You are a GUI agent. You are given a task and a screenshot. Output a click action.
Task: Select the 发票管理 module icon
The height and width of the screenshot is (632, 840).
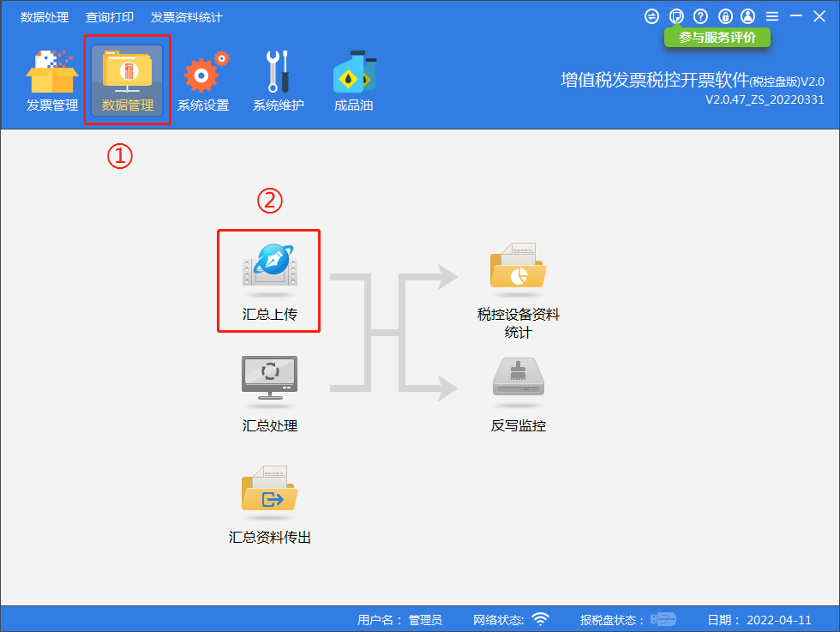[x=52, y=81]
